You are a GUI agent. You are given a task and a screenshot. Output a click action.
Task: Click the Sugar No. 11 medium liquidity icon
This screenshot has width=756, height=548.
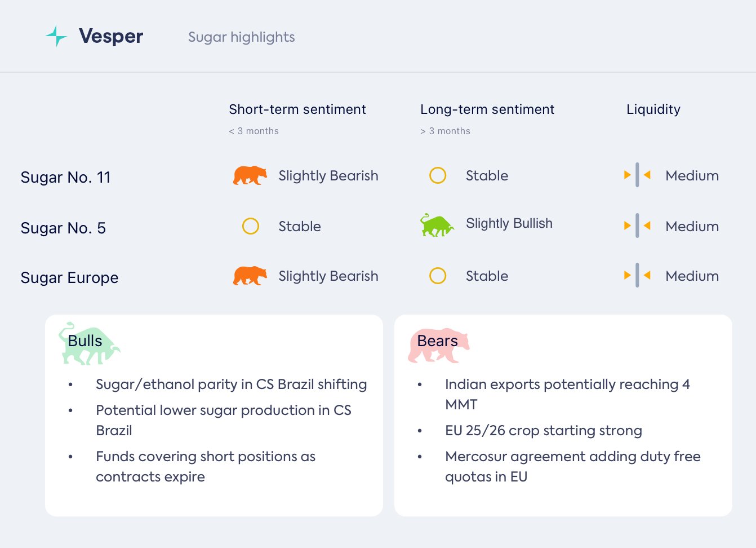[x=637, y=175]
